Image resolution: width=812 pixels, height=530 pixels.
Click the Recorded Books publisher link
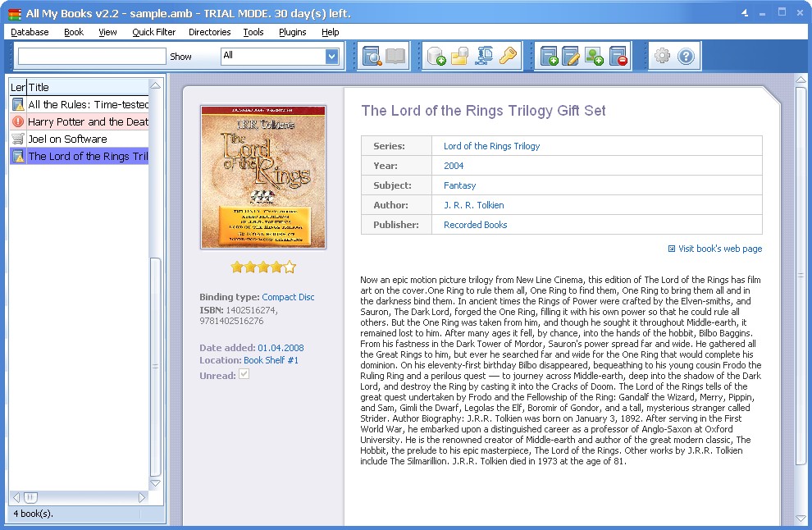476,225
